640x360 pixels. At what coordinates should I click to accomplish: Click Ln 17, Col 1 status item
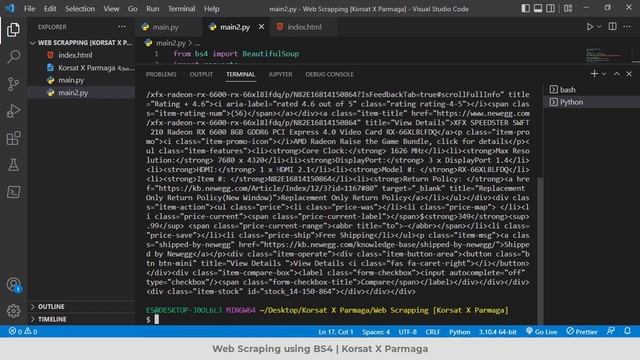[x=336, y=332]
